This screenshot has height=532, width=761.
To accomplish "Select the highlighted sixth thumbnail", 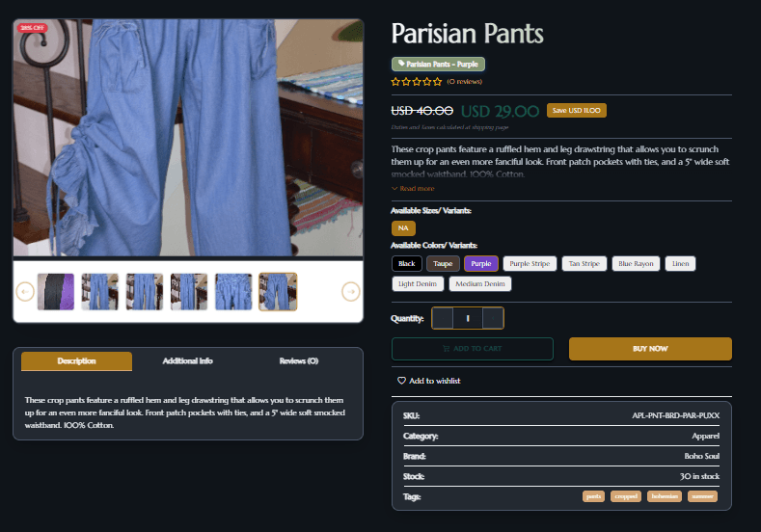I will click(x=278, y=291).
